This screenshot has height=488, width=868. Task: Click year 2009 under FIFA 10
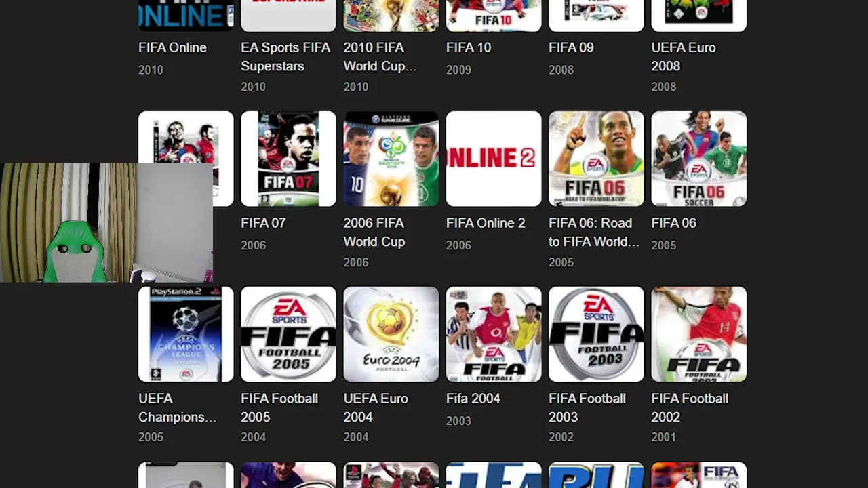coord(458,70)
